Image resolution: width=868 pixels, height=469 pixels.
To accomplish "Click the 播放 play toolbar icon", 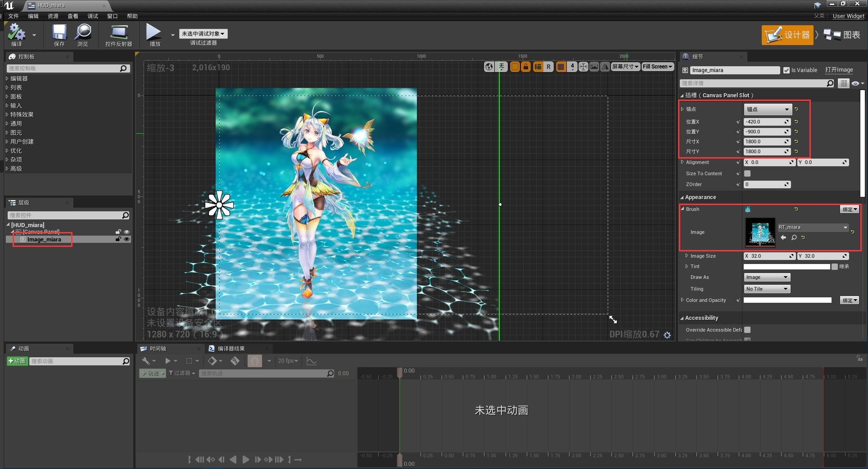I will click(154, 32).
